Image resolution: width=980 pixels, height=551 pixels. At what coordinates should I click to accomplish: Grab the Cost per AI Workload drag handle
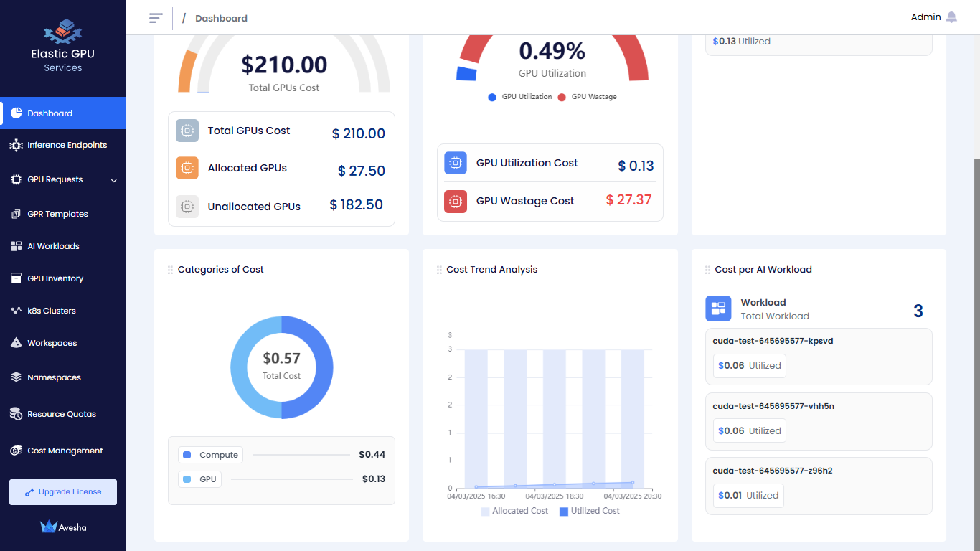coord(708,270)
